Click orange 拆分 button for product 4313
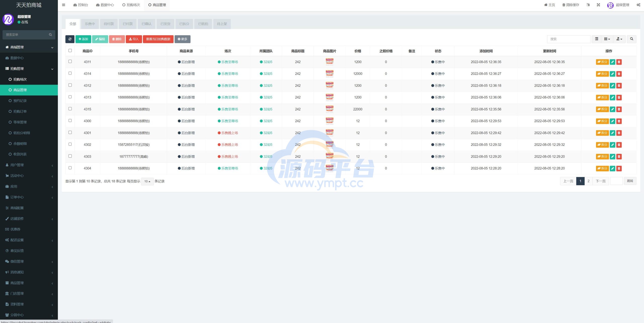Image resolution: width=644 pixels, height=323 pixels. (x=602, y=97)
